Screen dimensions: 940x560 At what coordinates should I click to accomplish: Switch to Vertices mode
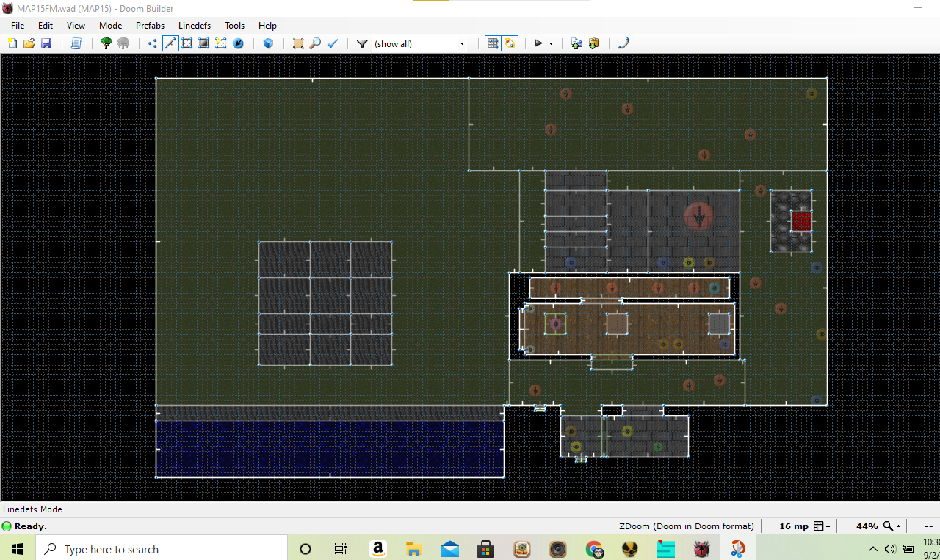[153, 43]
